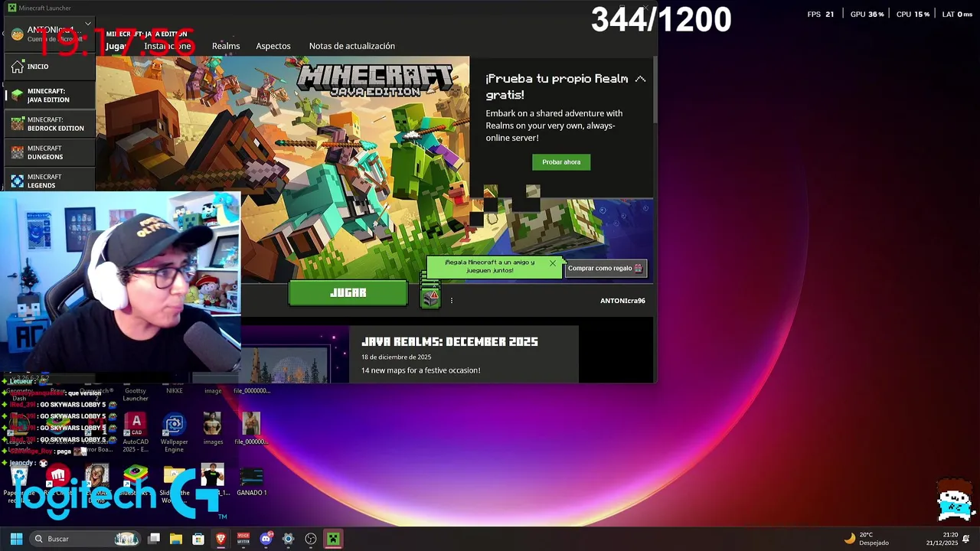This screenshot has width=980, height=551.
Task: Open the Aspectos tab
Action: tap(273, 46)
